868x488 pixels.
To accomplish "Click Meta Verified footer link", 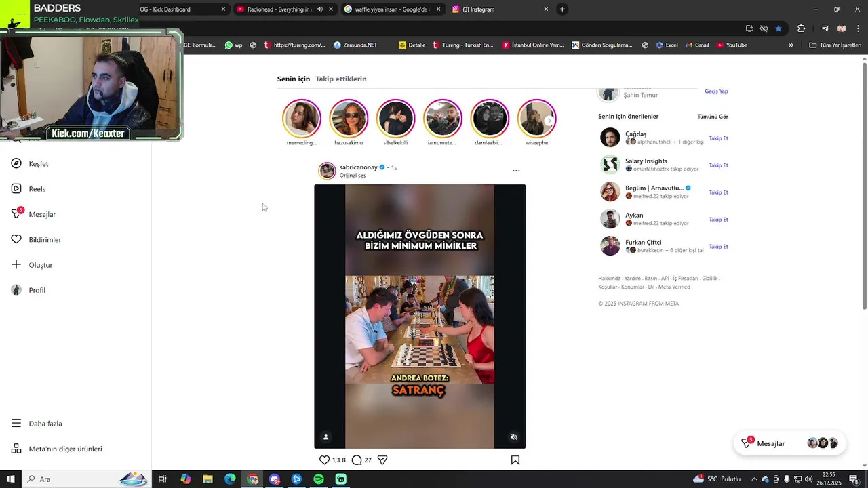I will [x=674, y=287].
